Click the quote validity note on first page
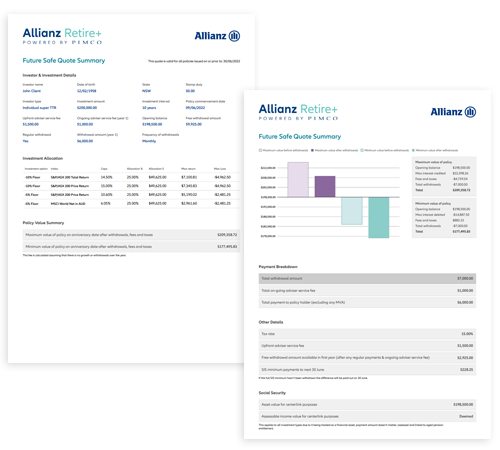The height and width of the screenshot is (450, 500). click(x=194, y=61)
